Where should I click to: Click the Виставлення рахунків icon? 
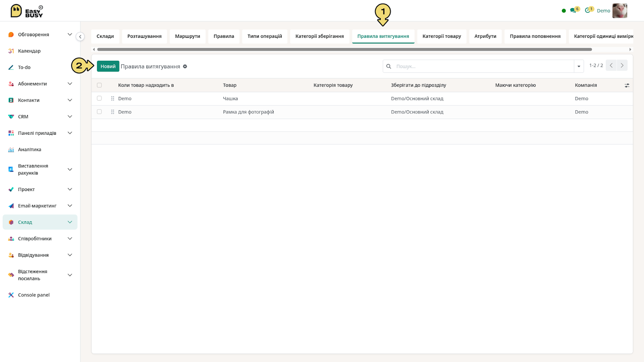tap(11, 169)
